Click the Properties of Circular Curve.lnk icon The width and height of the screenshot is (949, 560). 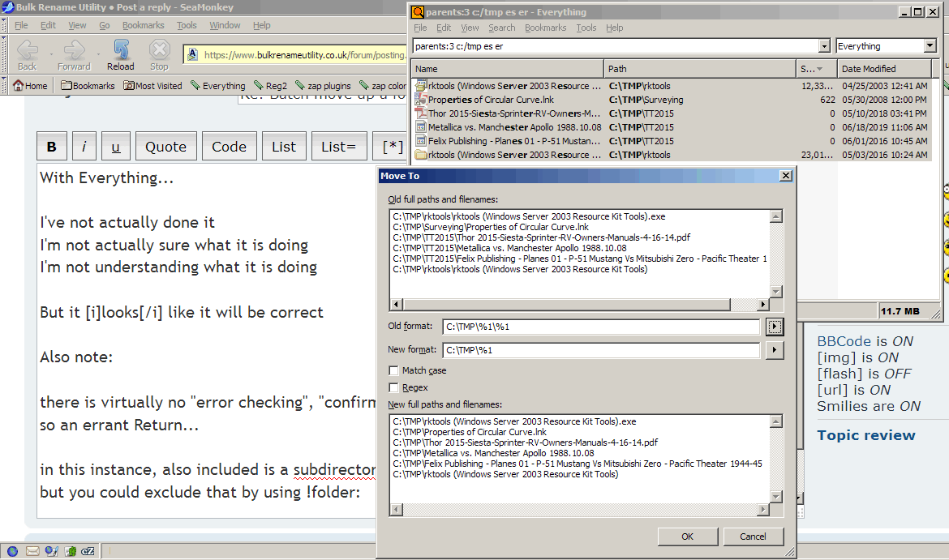(421, 99)
